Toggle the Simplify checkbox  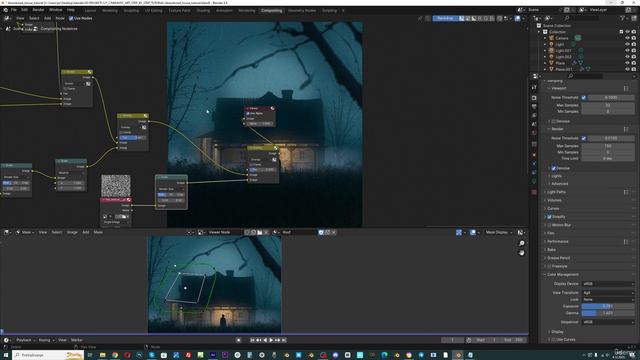click(549, 217)
